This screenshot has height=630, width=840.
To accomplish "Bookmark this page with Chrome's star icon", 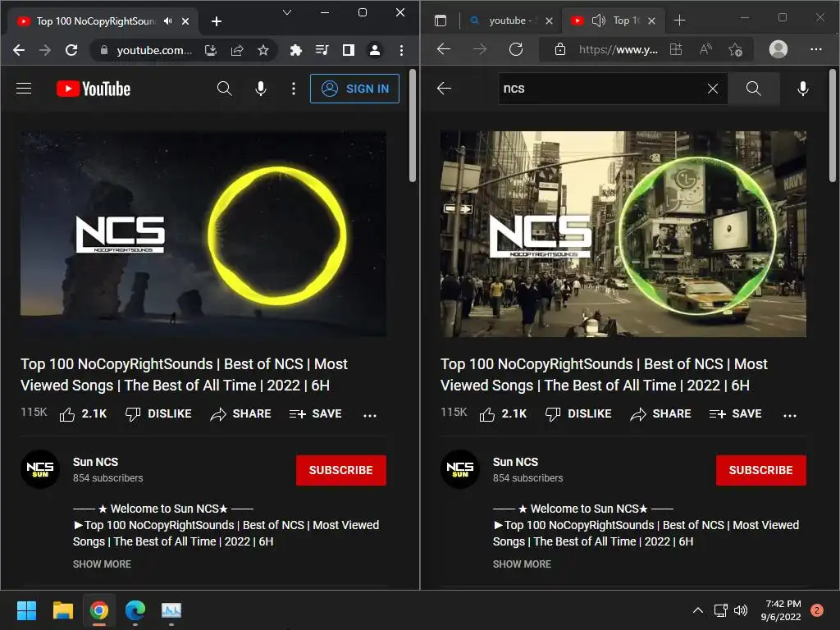I will [x=263, y=50].
